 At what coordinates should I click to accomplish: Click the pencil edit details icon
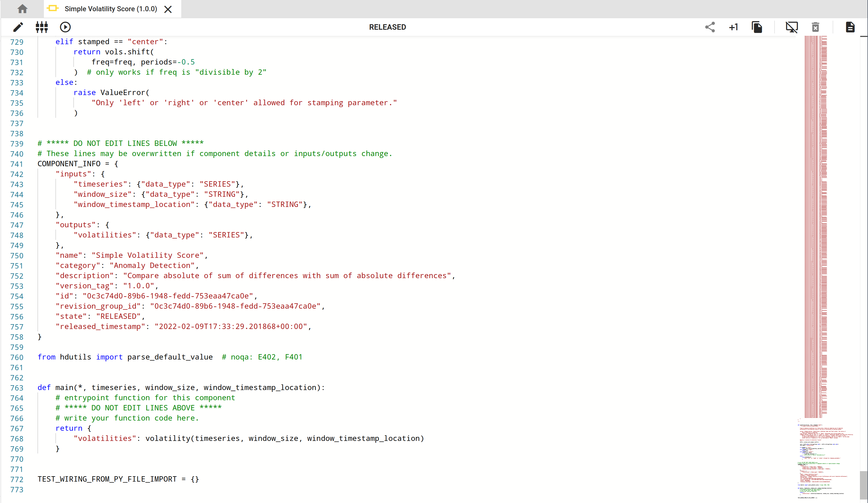tap(18, 27)
